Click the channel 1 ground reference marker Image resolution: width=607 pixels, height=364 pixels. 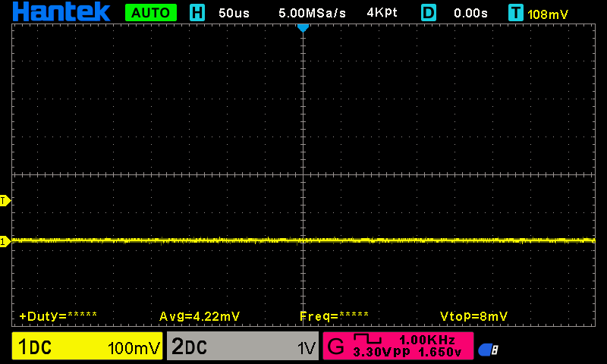coord(5,241)
